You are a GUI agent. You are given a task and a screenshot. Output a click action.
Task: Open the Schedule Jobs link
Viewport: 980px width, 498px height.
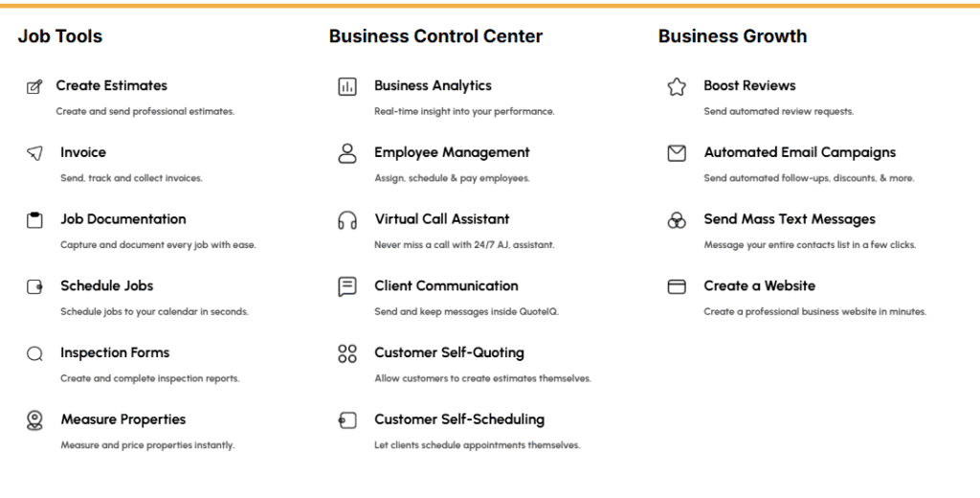pos(107,286)
